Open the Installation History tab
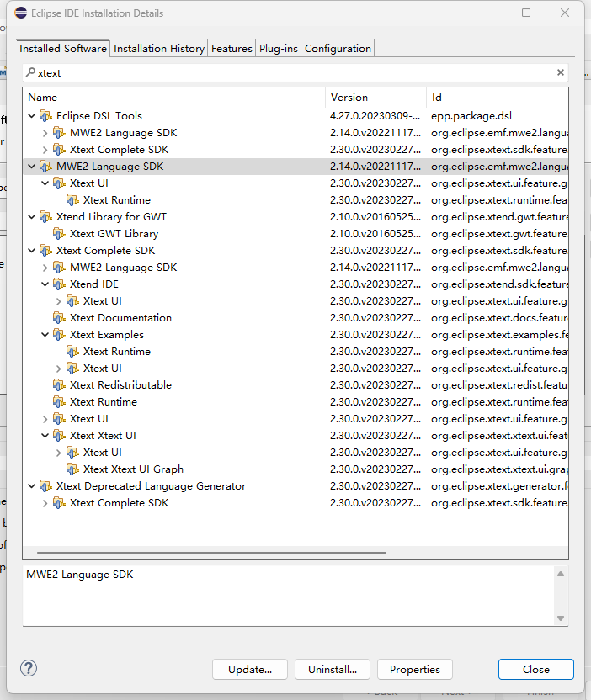 (x=159, y=49)
